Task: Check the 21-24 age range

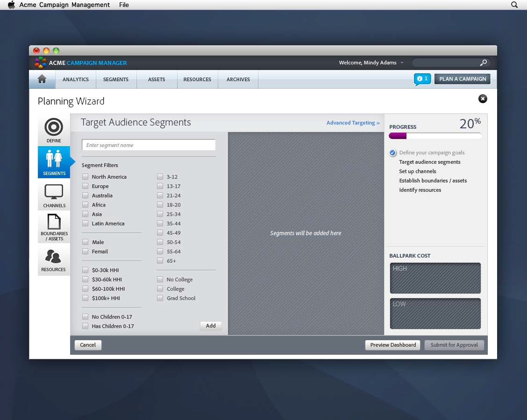Action: coord(160,196)
